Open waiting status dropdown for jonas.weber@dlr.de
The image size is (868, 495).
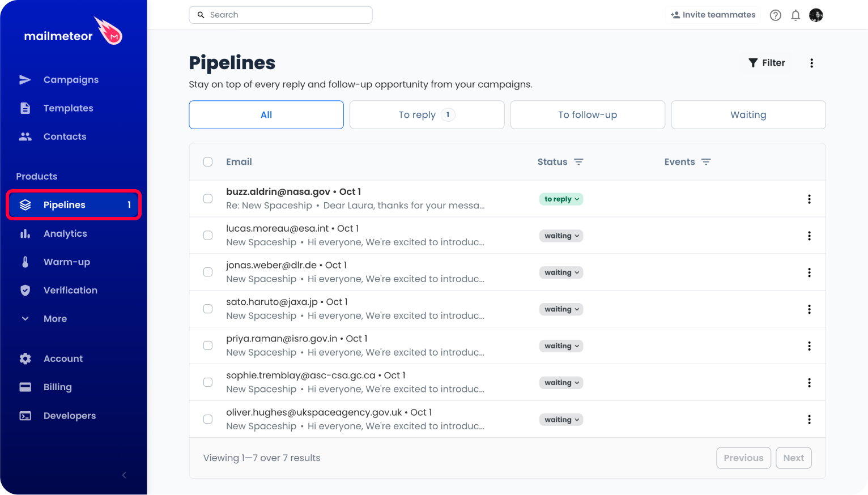point(561,272)
